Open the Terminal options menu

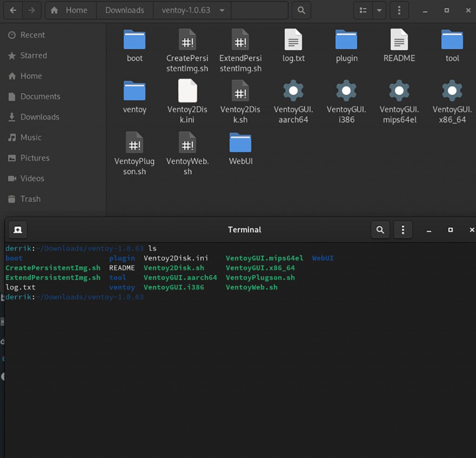click(x=403, y=229)
